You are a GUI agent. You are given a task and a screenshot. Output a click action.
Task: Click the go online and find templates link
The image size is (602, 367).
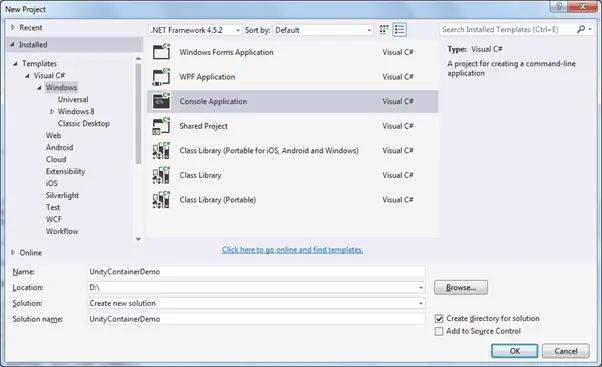[292, 250]
